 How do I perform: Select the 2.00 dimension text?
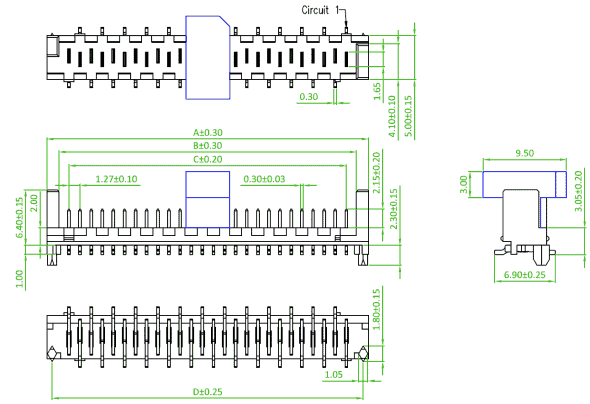(x=34, y=203)
